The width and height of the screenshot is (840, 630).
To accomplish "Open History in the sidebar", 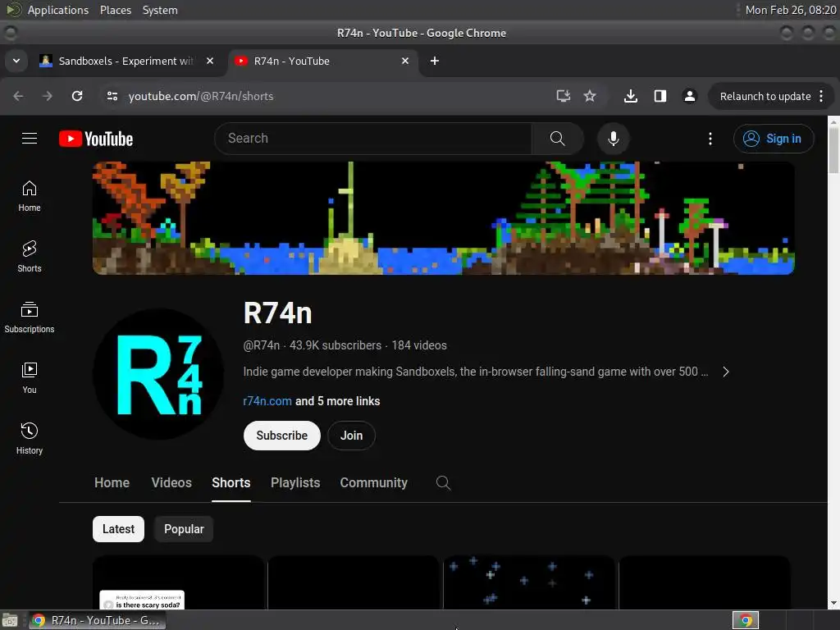I will point(30,439).
